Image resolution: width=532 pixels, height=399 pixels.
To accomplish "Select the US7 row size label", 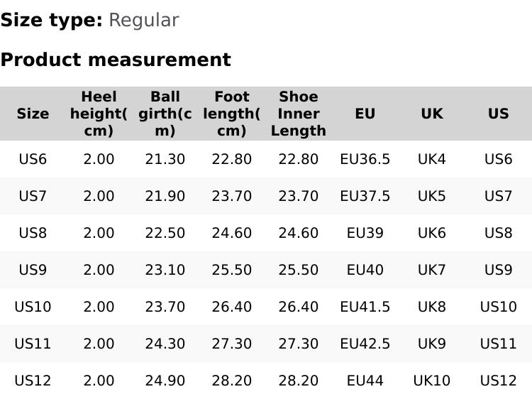I will click(x=33, y=196).
